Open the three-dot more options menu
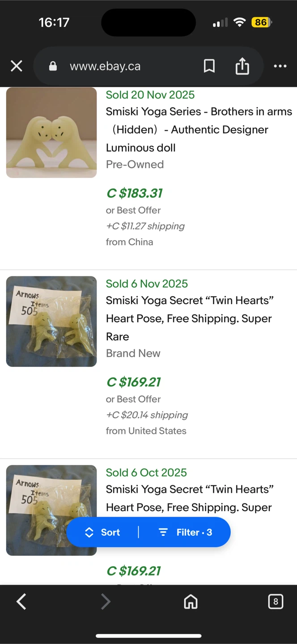Viewport: 297px width, 644px height. coord(280,66)
